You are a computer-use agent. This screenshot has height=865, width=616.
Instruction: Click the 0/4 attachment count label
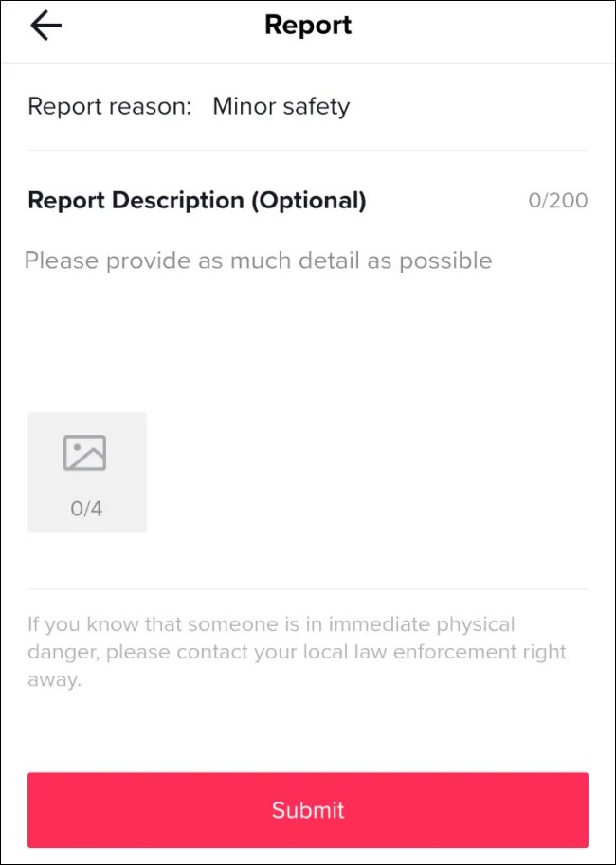(x=87, y=508)
